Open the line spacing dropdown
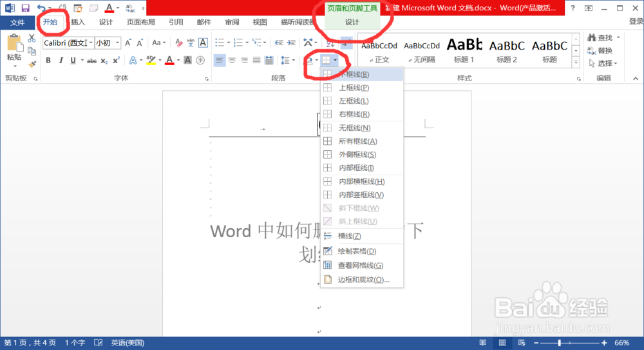This screenshot has width=644, height=350. (288, 61)
